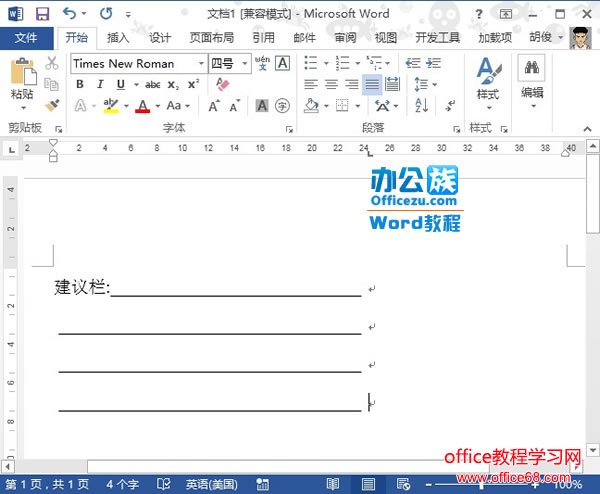Switch to Print Layout view

click(368, 484)
